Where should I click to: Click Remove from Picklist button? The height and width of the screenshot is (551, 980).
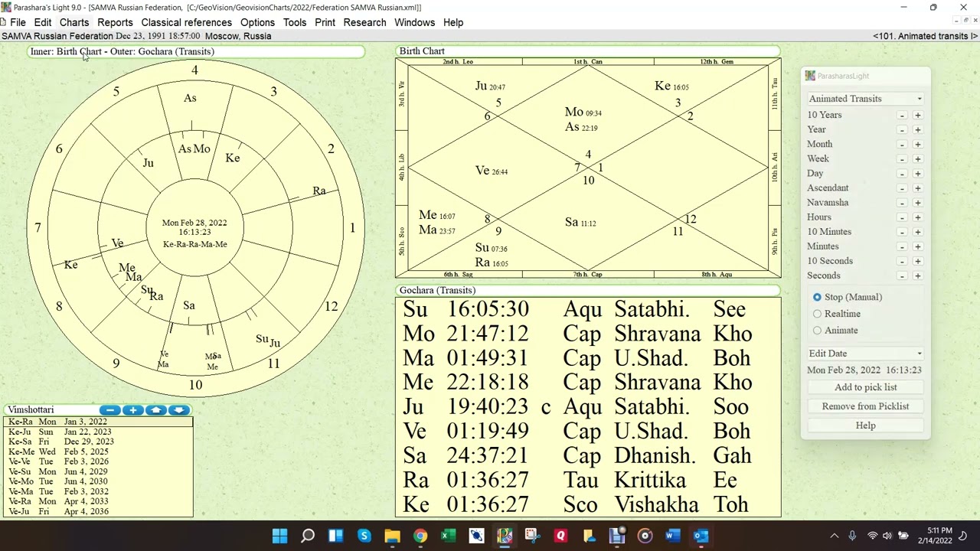pyautogui.click(x=865, y=406)
